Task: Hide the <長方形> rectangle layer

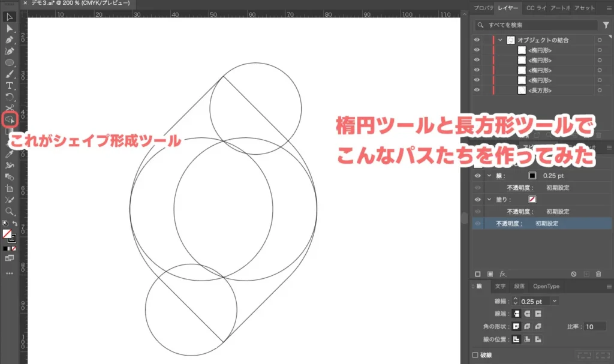Action: pos(477,90)
